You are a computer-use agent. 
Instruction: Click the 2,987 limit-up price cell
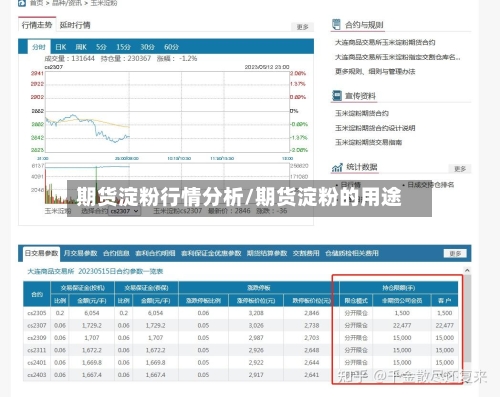click(256, 338)
